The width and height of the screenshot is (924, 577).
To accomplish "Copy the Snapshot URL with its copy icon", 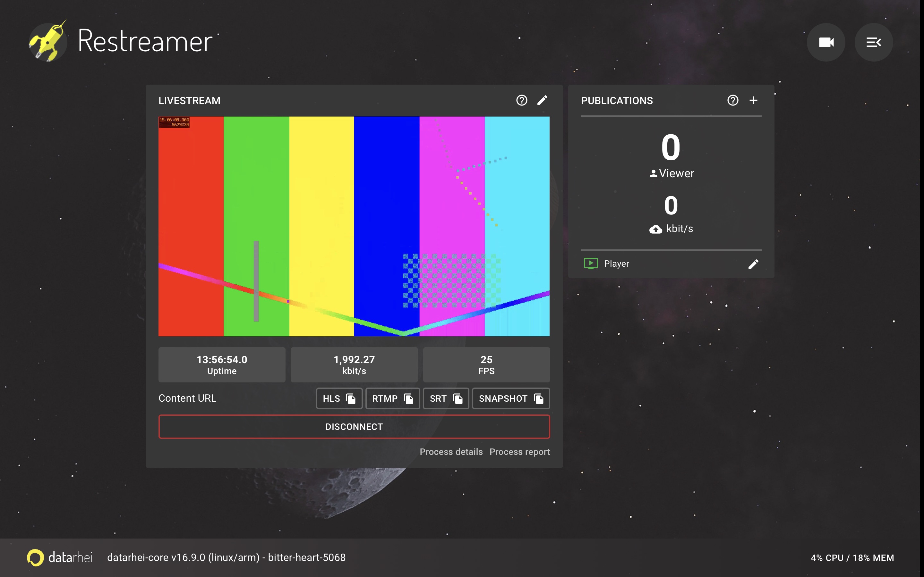I will pos(538,398).
